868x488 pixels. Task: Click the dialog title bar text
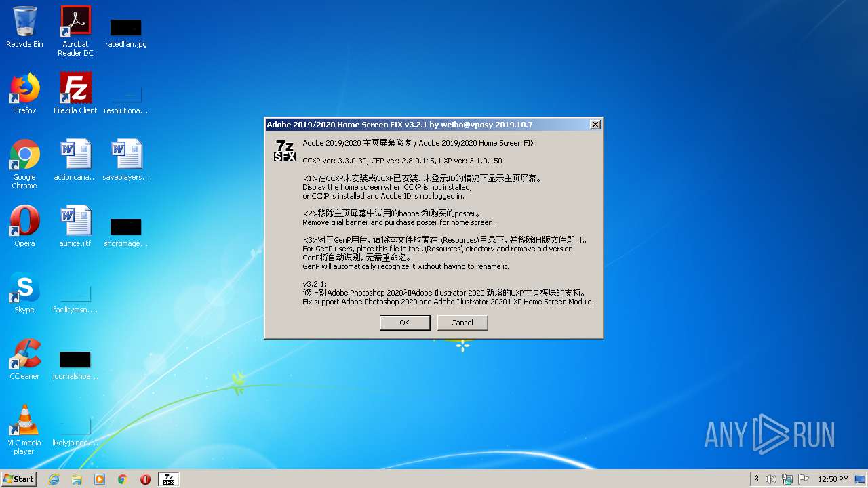[x=399, y=125]
